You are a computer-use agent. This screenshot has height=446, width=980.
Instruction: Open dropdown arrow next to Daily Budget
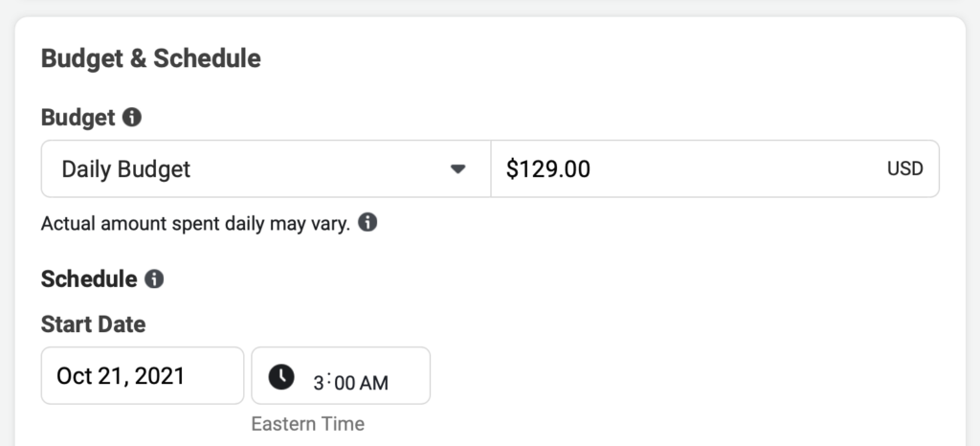tap(457, 169)
